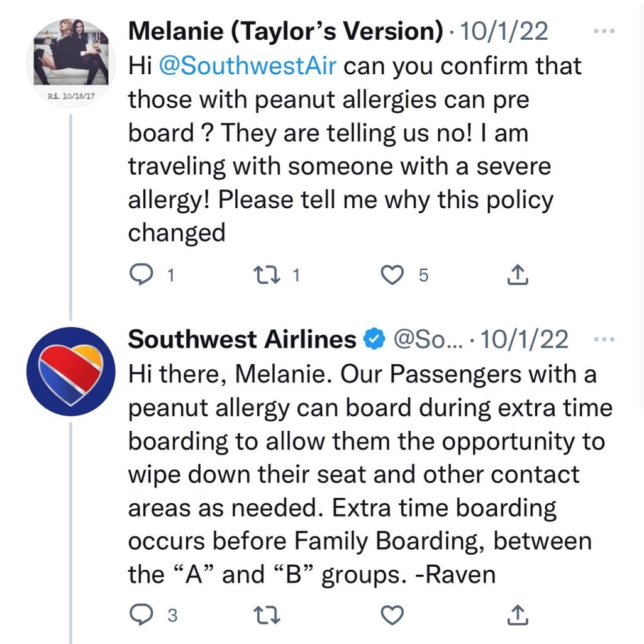Share the Southwest Airlines reply tweet

pos(516,614)
